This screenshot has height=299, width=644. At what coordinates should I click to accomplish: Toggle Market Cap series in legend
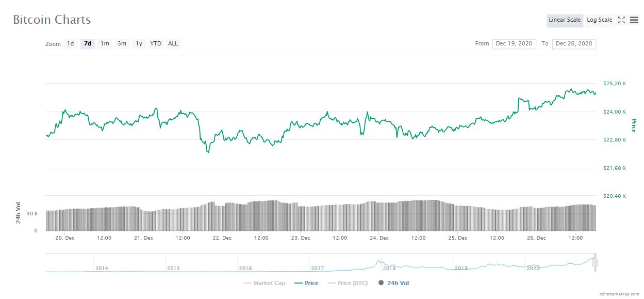click(264, 283)
